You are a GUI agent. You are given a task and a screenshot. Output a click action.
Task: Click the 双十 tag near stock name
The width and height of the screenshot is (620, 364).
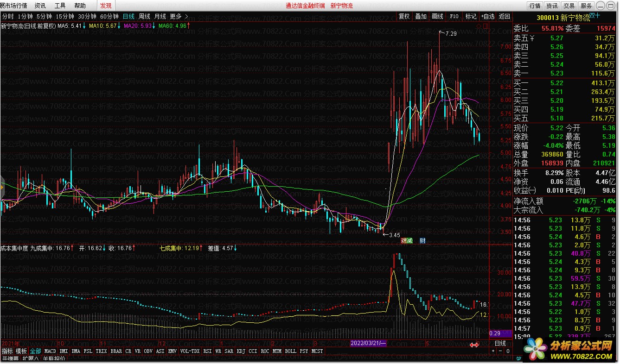(x=595, y=15)
